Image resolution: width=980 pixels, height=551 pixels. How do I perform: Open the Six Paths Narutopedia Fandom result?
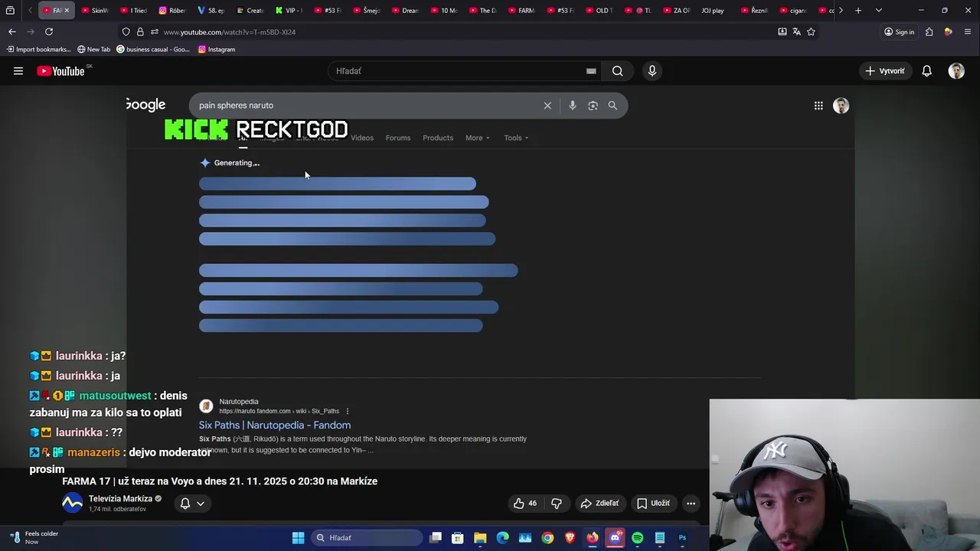tap(275, 425)
